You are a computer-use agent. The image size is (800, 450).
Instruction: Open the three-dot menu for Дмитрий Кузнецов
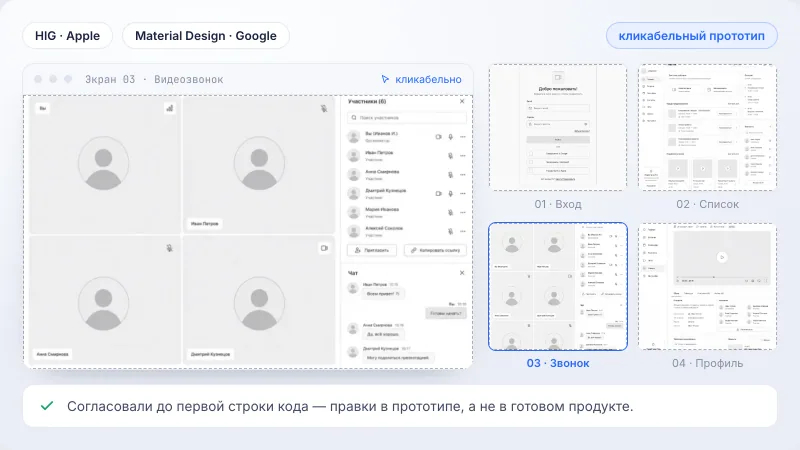[463, 193]
